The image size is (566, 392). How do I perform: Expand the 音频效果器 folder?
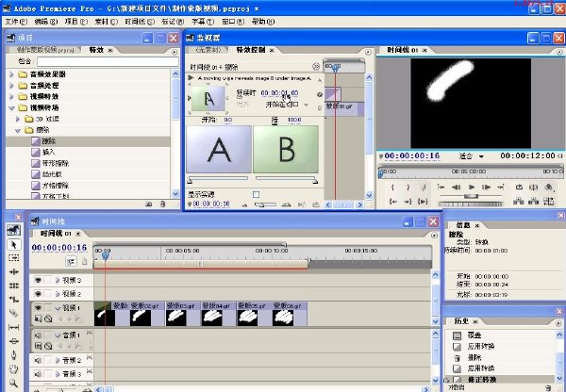(11, 74)
